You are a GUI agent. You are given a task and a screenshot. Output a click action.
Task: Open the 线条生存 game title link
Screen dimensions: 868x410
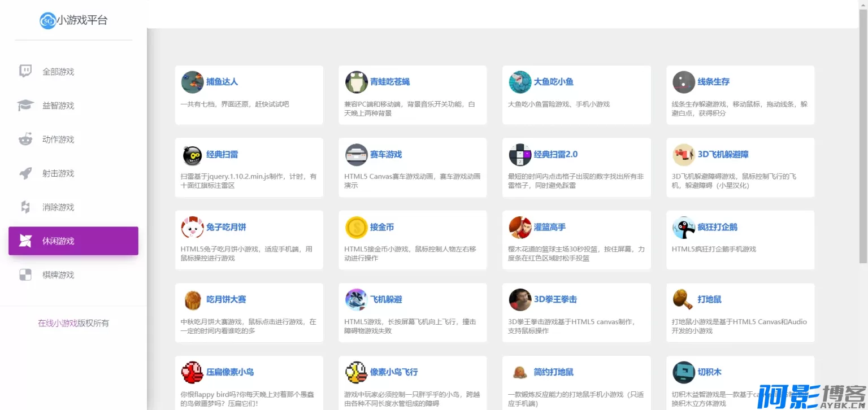(x=713, y=82)
